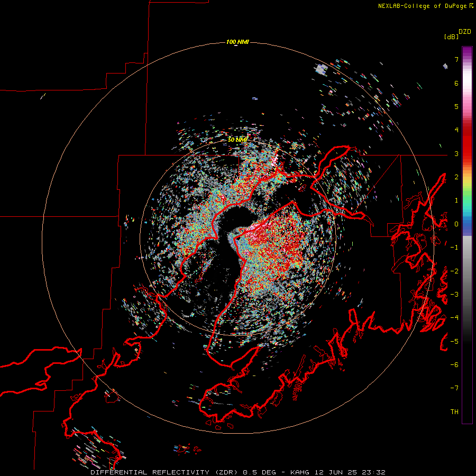Click the -5 value on the dB scale

coord(454,342)
